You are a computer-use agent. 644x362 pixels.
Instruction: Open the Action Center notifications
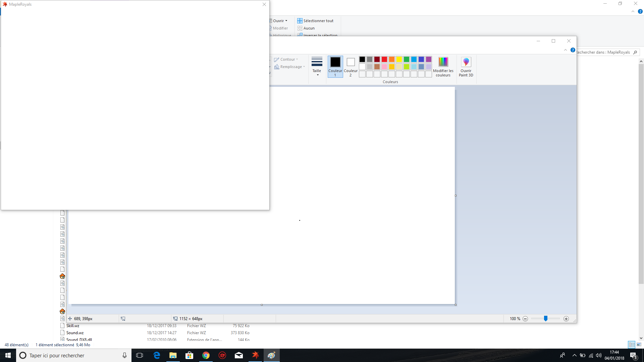coord(634,355)
